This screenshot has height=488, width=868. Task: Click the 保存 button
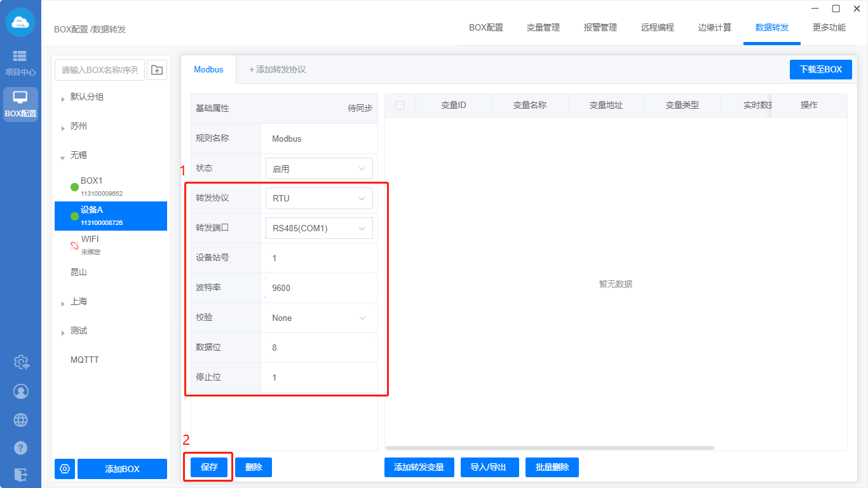(209, 468)
